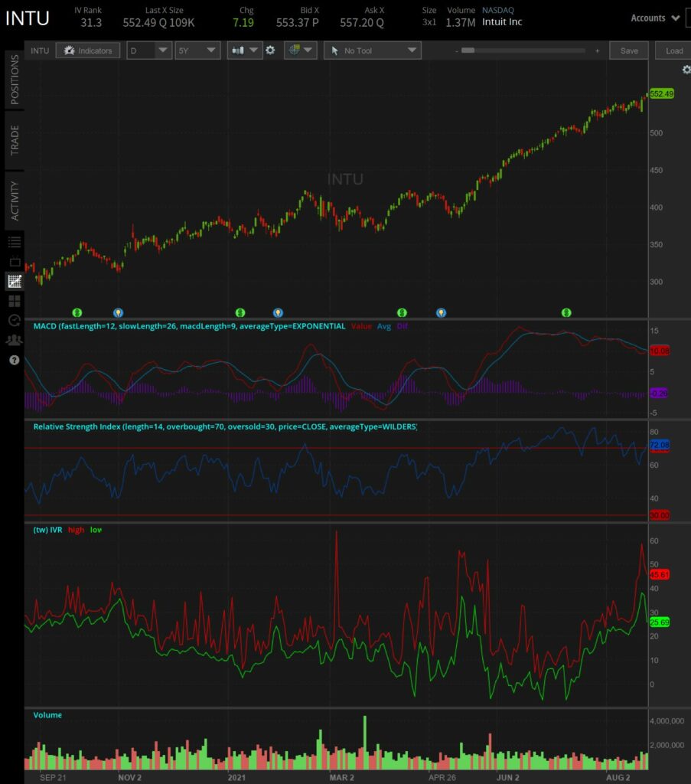Expand the Accounts dropdown
691x784 pixels.
click(655, 18)
